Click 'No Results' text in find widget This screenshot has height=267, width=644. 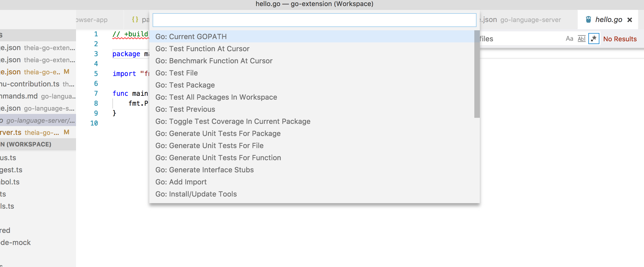click(x=620, y=39)
